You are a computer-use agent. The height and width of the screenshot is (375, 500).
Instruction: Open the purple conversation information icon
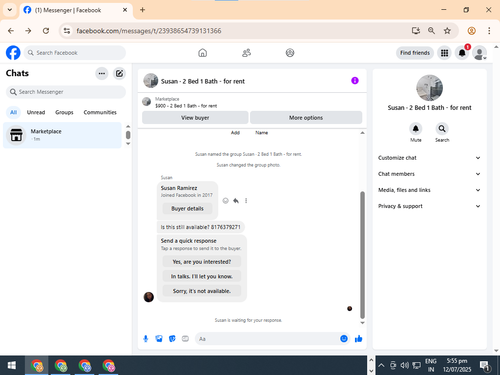[x=355, y=81]
